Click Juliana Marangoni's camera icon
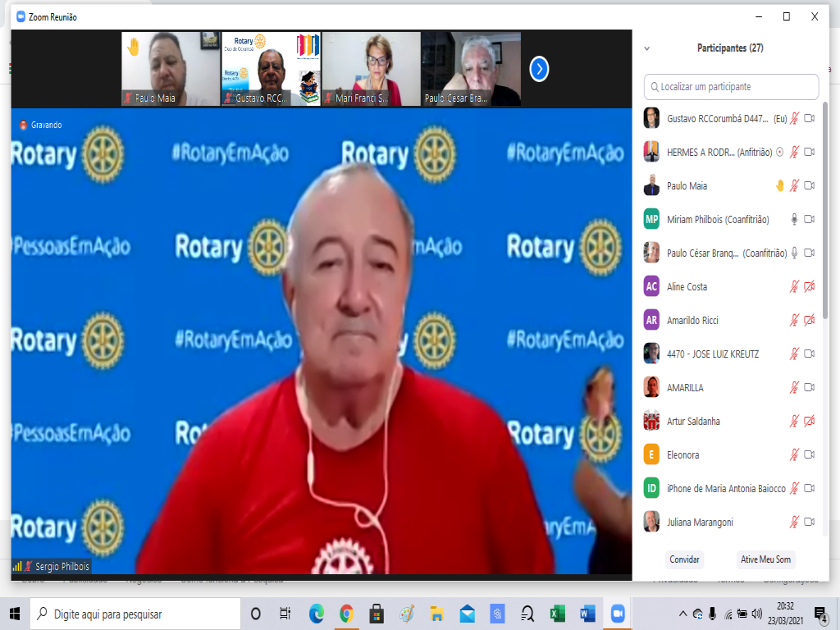The width and height of the screenshot is (840, 630). pyautogui.click(x=809, y=522)
